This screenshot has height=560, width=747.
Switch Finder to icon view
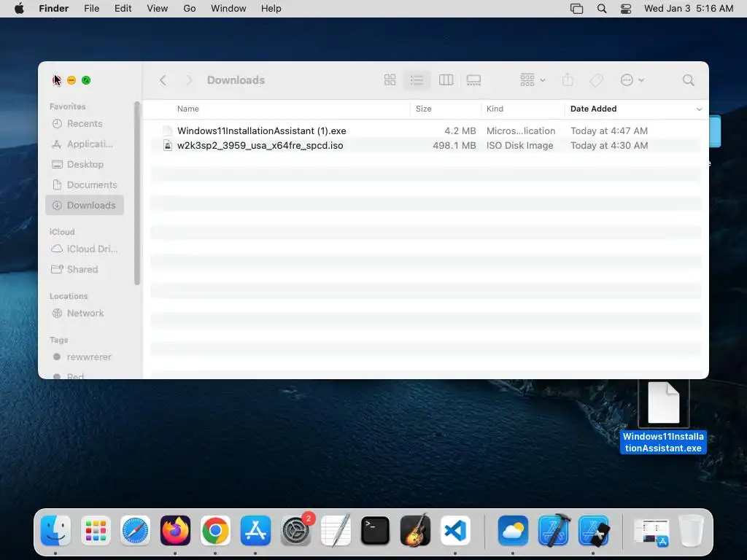pos(390,80)
